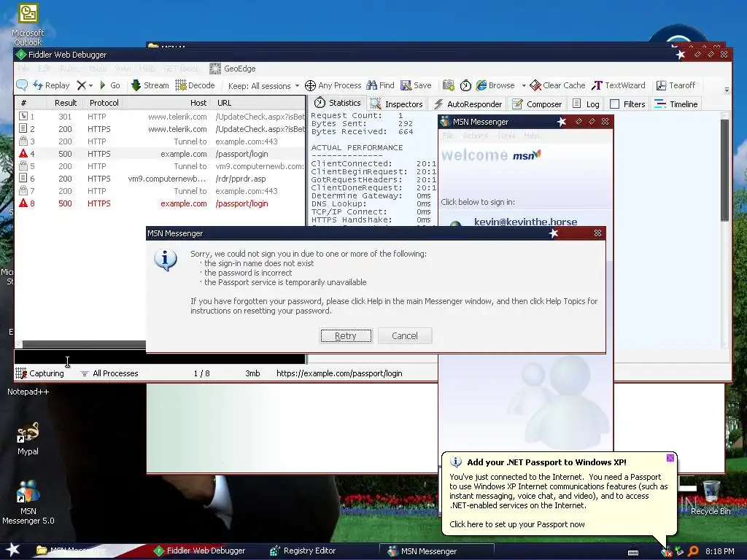Click the Any Process crosshair target
The image size is (747, 560).
click(x=333, y=85)
